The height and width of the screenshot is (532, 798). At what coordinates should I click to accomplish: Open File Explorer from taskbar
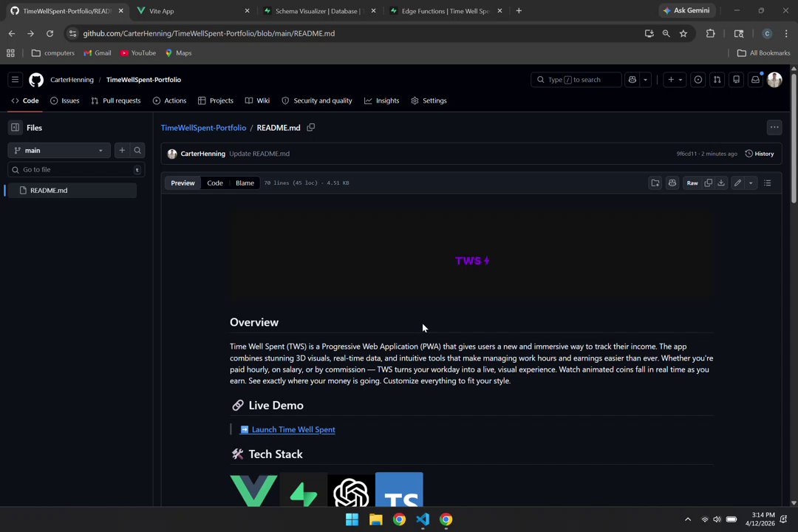[x=375, y=519]
